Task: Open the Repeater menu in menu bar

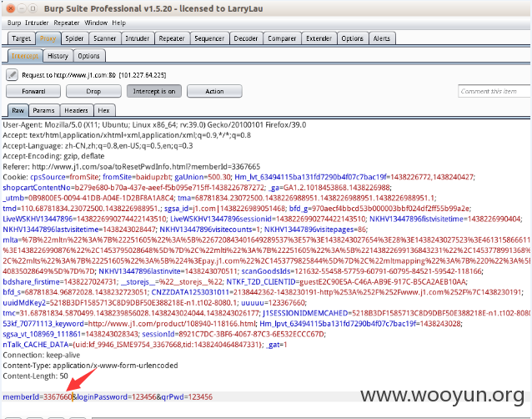Action: [67, 23]
